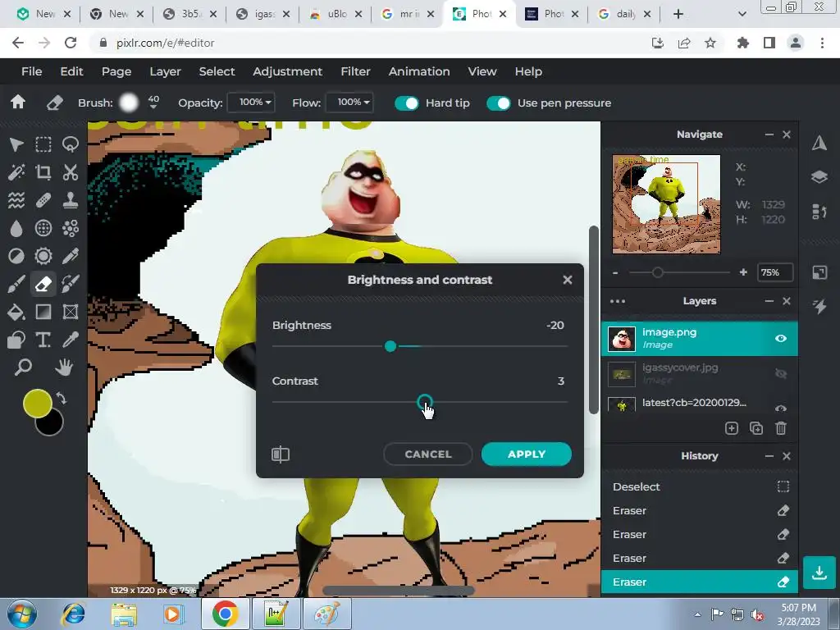This screenshot has height=630, width=840.
Task: Select the Clone stamp tool
Action: pos(71,200)
